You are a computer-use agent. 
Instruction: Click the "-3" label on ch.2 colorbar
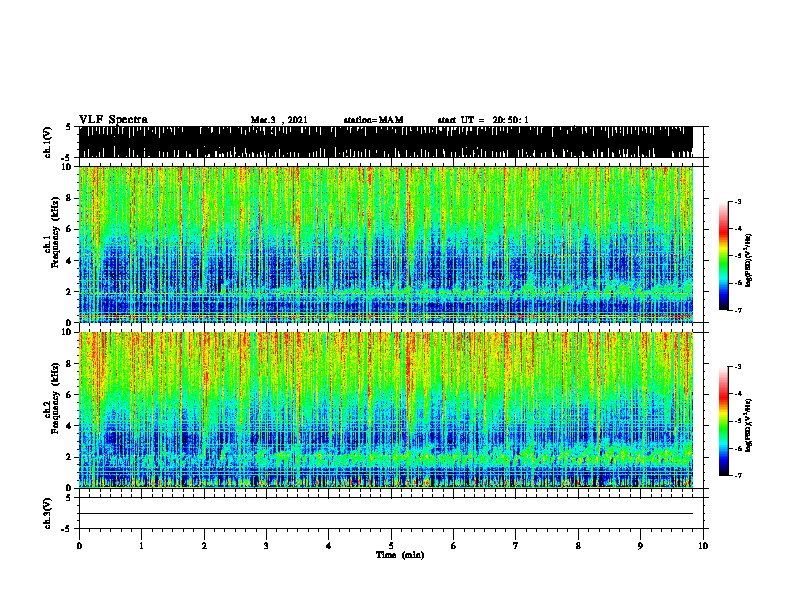click(x=737, y=367)
